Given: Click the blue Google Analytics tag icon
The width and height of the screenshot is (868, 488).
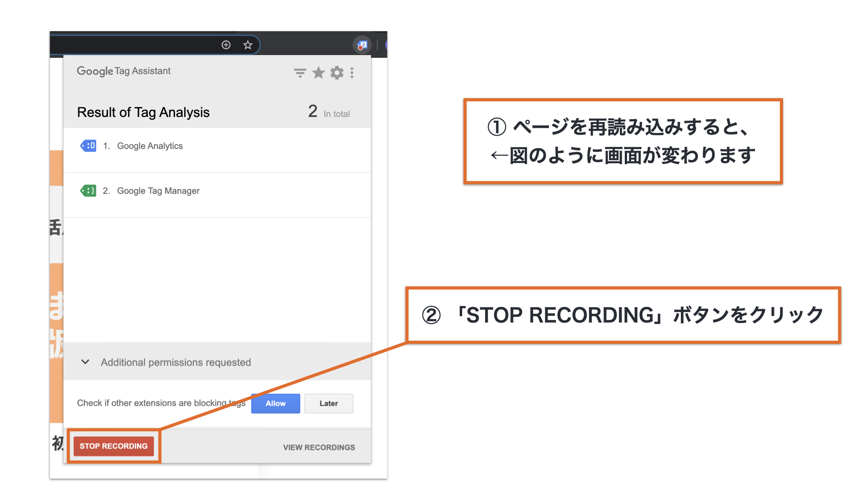Looking at the screenshot, I should pos(88,145).
